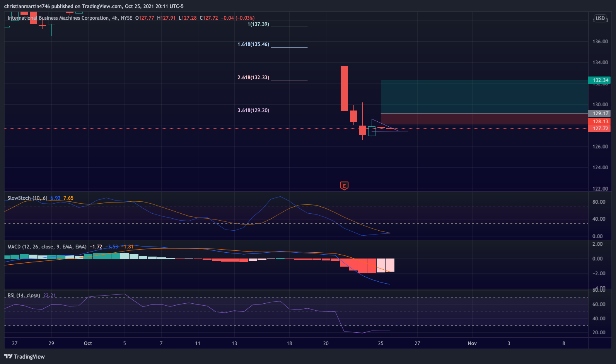This screenshot has height=364, width=616.
Task: Click the publisher header text christianmartin4746
Action: tap(27, 6)
